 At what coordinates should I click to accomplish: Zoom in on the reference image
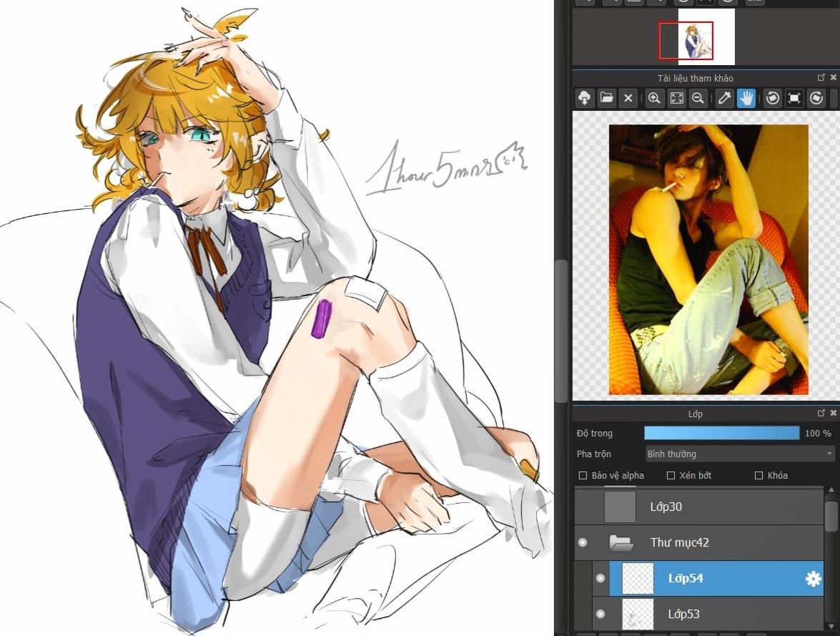click(x=654, y=98)
